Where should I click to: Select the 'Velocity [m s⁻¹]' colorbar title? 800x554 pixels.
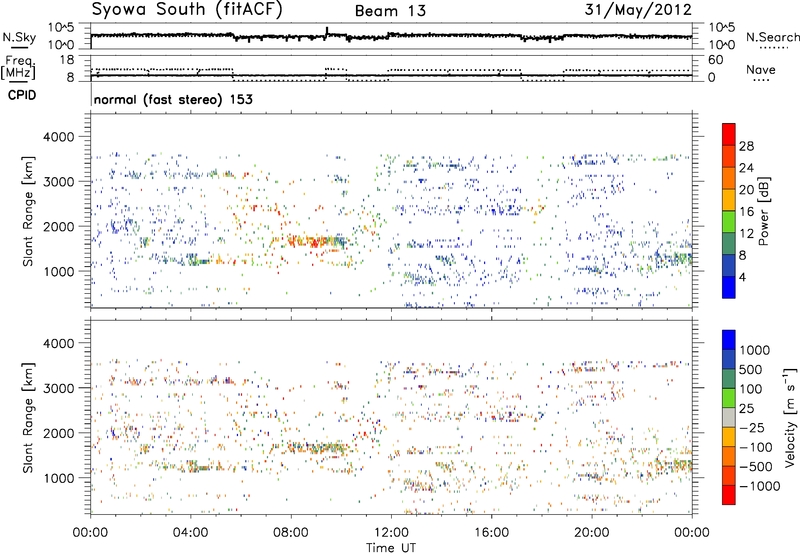coord(790,417)
